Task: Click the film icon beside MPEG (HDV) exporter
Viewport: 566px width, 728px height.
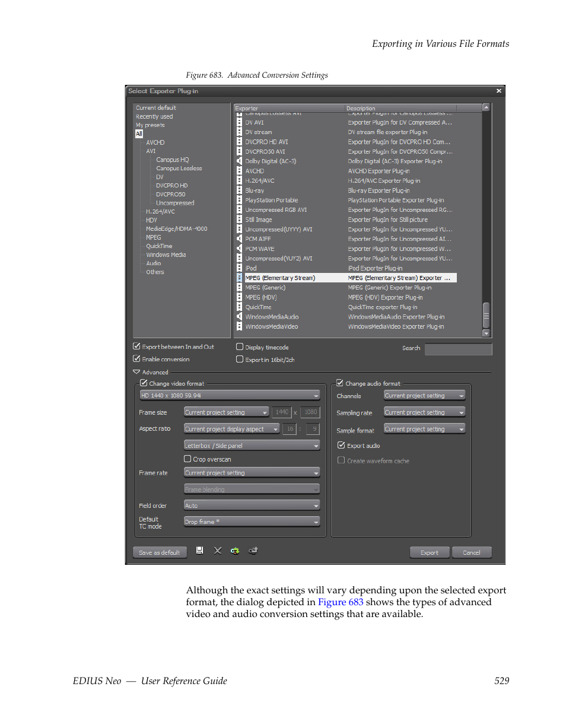Action: point(239,297)
